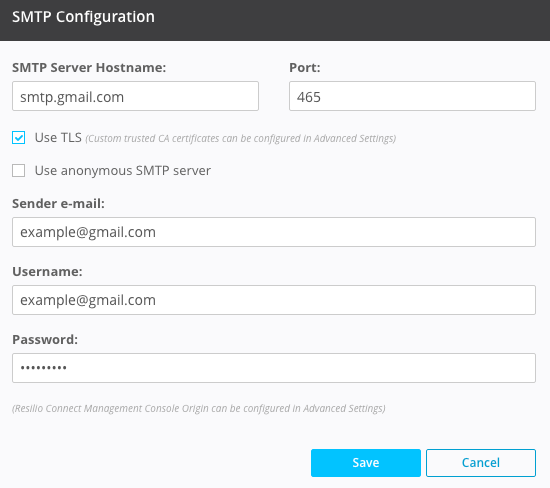Select the Sender e-mail input box
This screenshot has height=488, width=550.
274,232
